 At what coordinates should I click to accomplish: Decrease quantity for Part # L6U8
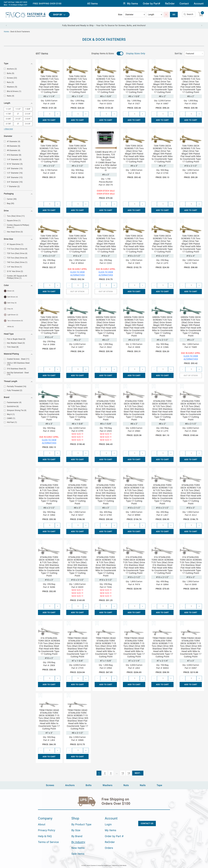[41, 114]
